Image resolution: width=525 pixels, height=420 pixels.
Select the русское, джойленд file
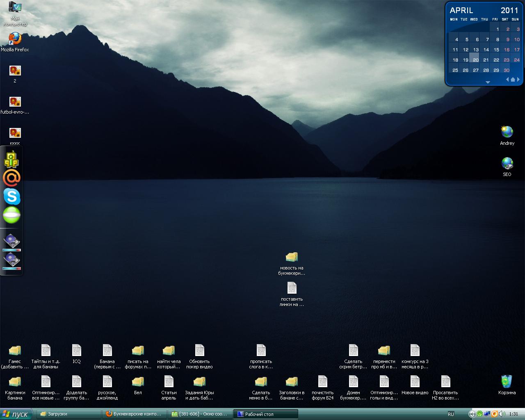[x=107, y=381]
